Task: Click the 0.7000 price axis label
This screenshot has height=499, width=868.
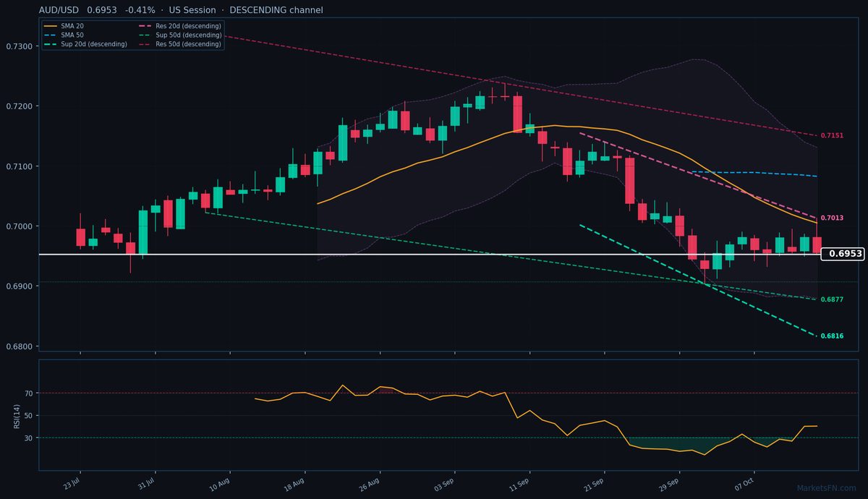Action: (x=19, y=226)
